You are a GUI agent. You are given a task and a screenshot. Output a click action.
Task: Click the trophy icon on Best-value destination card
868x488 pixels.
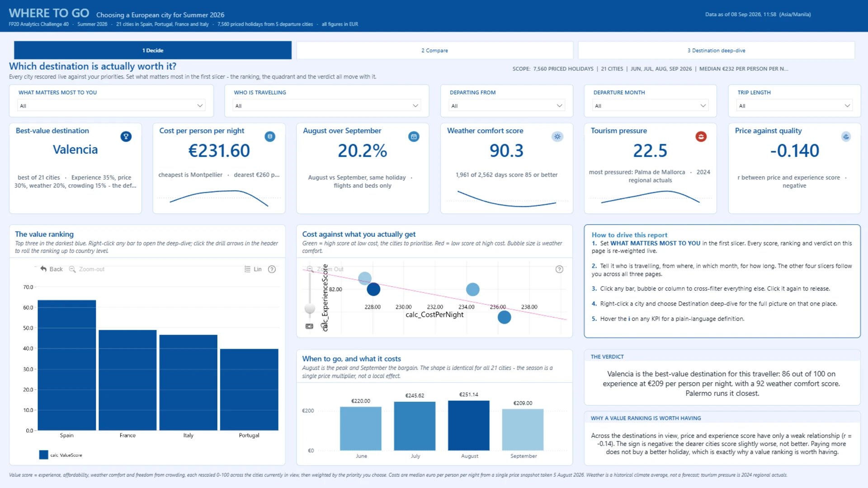click(x=126, y=136)
